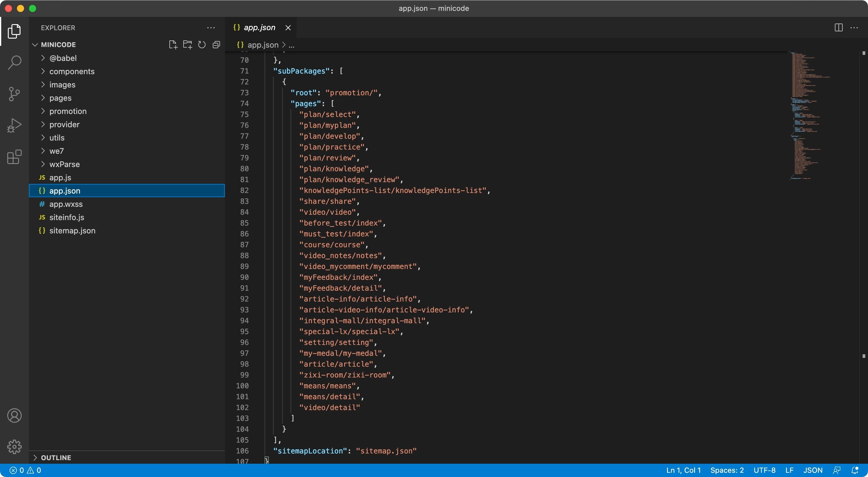Click Spaces: 2 indentation setting
Image resolution: width=868 pixels, height=477 pixels.
click(727, 470)
